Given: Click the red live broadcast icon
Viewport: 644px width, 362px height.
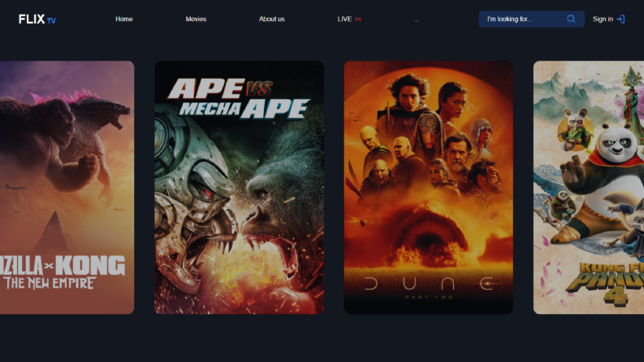Looking at the screenshot, I should point(358,19).
